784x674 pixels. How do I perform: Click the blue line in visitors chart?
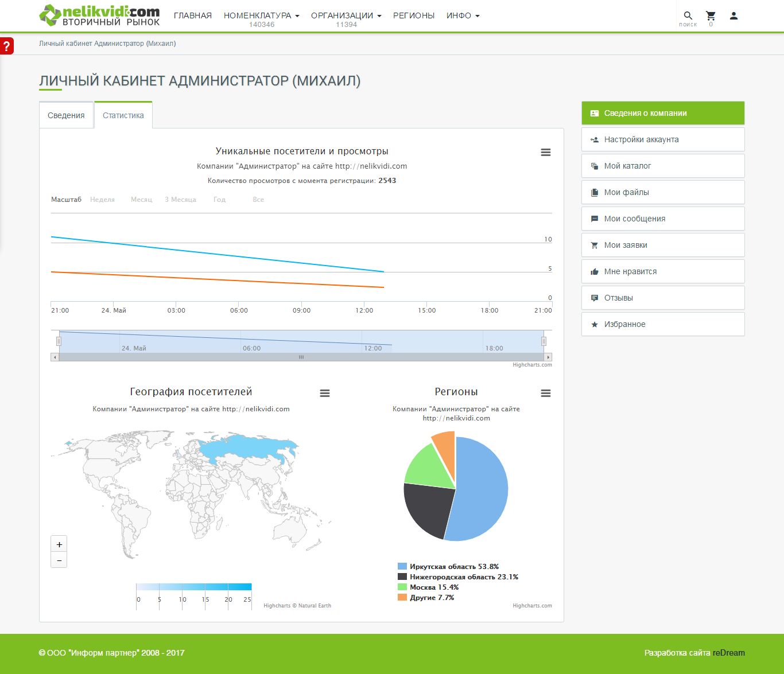[218, 254]
